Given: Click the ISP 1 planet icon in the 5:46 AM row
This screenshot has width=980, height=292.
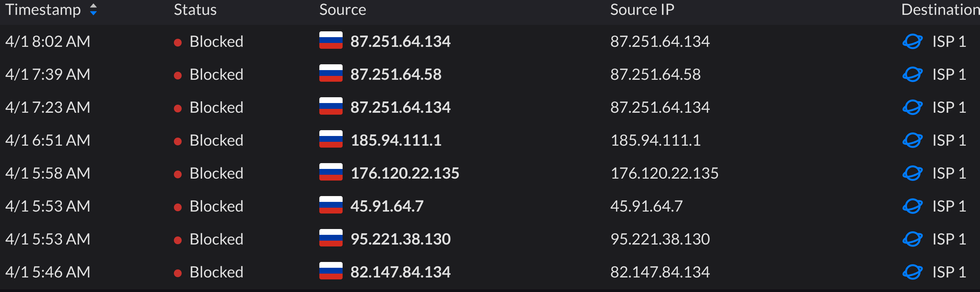Looking at the screenshot, I should [912, 272].
